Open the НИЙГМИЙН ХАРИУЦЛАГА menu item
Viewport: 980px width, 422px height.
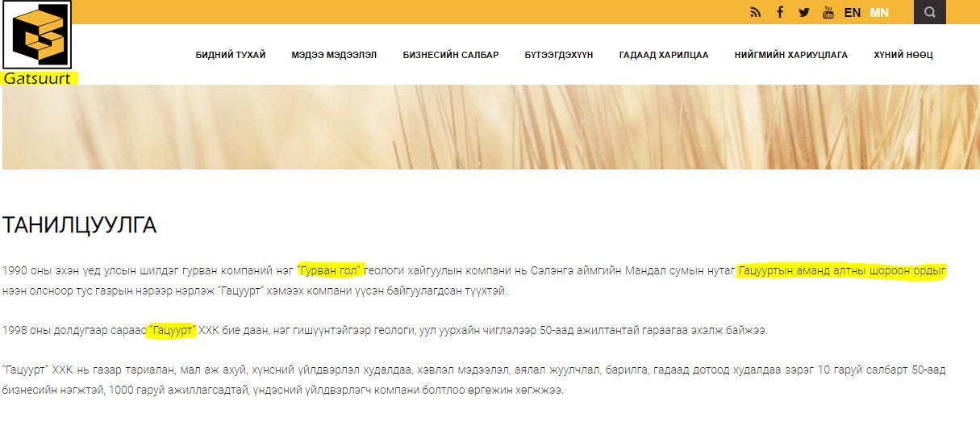pos(791,55)
